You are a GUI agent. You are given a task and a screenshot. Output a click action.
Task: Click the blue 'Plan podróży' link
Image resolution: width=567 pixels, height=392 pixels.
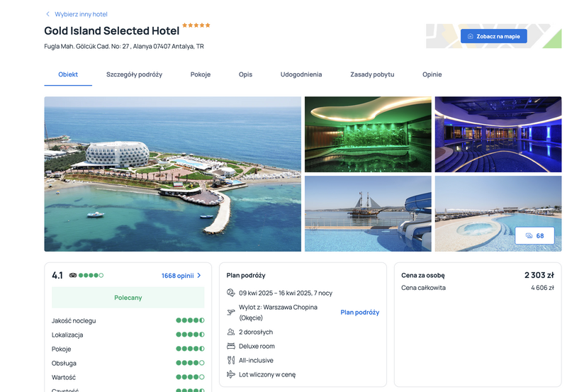coord(359,313)
